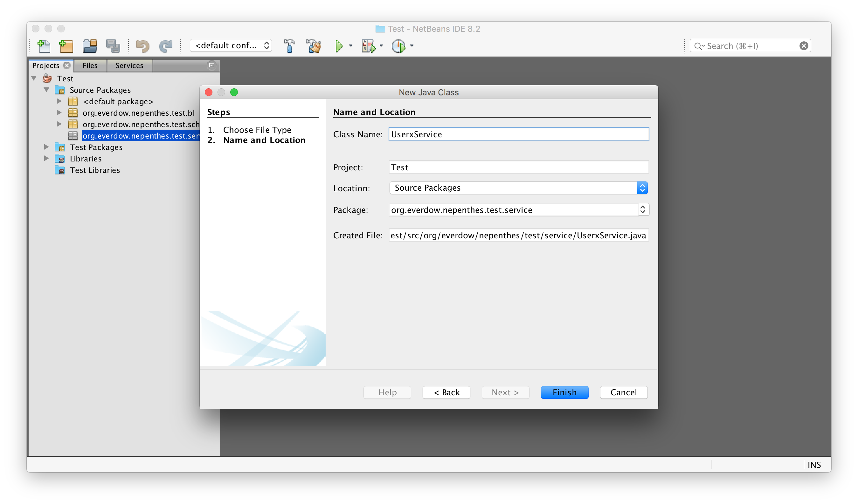The width and height of the screenshot is (858, 504).
Task: Click the Test Packages folder icon
Action: (x=60, y=147)
